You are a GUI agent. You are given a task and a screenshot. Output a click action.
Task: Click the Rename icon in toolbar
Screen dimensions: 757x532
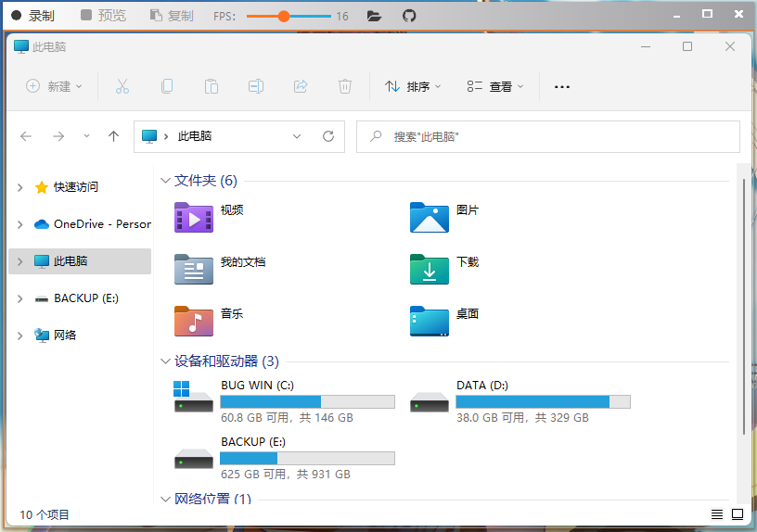click(256, 86)
